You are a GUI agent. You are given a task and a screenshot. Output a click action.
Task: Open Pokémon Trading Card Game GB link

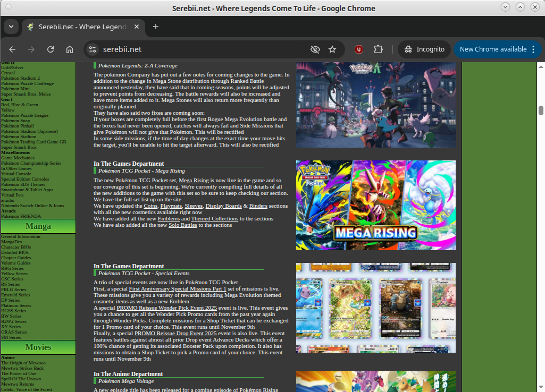click(x=33, y=142)
